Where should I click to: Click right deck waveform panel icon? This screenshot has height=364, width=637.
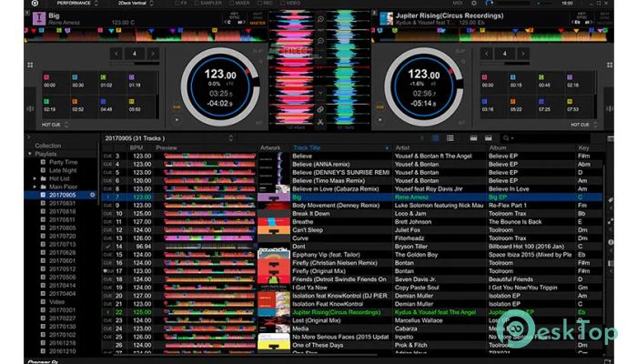click(x=610, y=108)
